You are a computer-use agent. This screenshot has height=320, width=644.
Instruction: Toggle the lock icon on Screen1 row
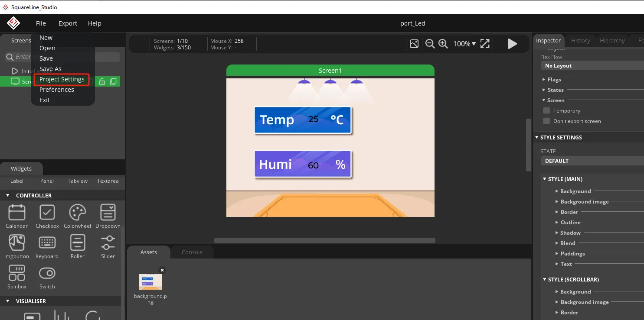102,81
